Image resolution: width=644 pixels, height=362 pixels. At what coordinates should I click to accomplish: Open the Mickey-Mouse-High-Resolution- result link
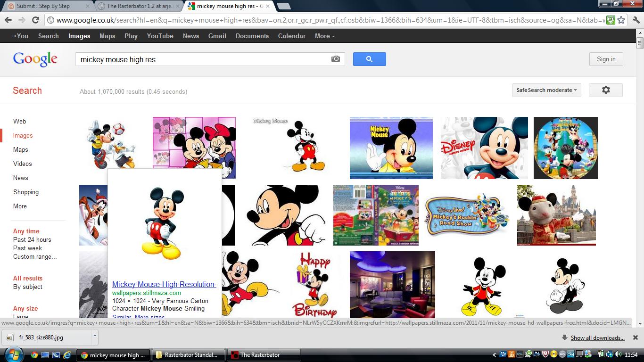164,284
